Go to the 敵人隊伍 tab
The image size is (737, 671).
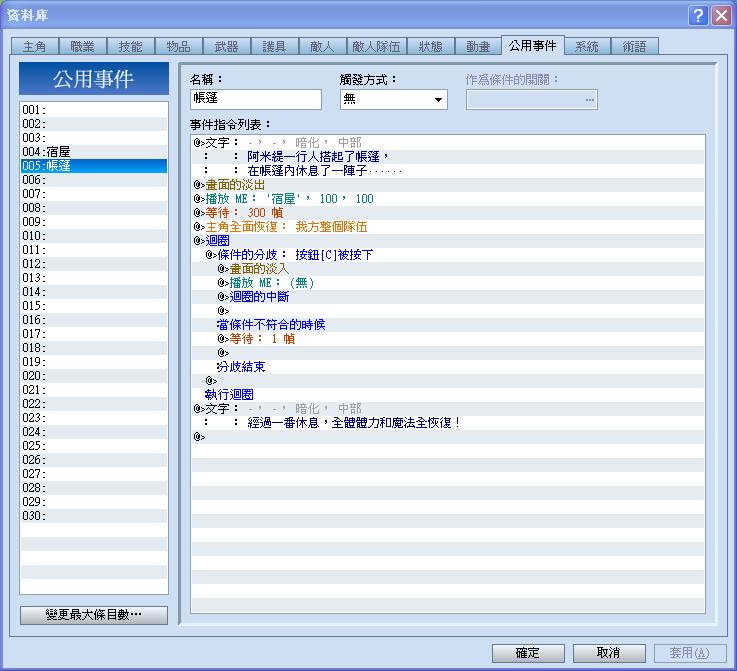point(376,47)
